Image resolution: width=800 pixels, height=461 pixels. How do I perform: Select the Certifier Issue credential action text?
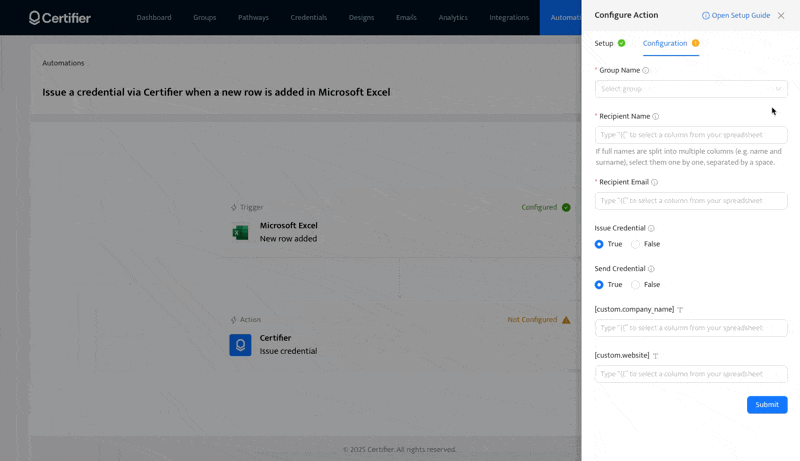[288, 344]
